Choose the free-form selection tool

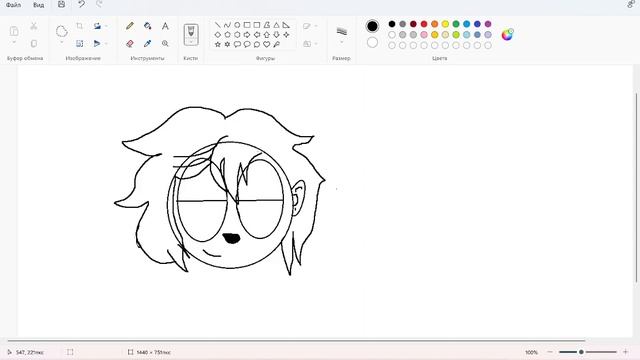click(62, 31)
